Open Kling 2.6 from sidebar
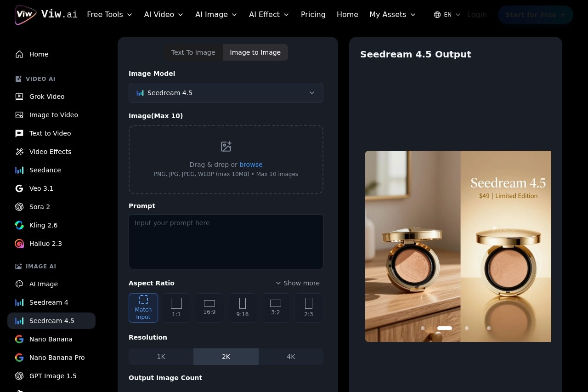This screenshot has height=392, width=588. (43, 225)
